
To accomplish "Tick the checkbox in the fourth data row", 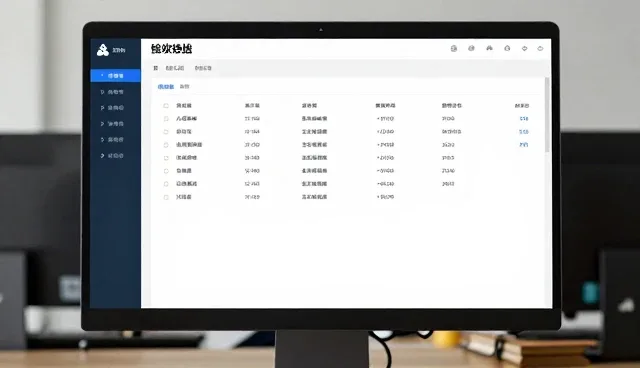I will pos(166,158).
